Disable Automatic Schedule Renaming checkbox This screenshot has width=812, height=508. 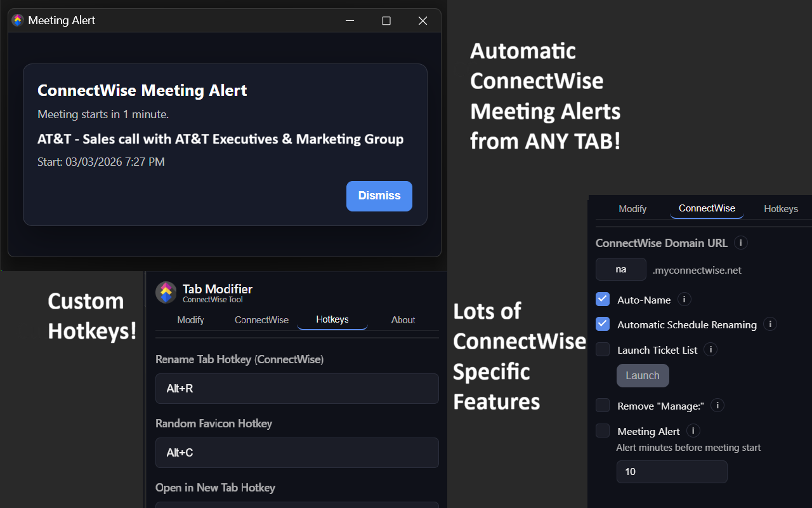tap(603, 324)
